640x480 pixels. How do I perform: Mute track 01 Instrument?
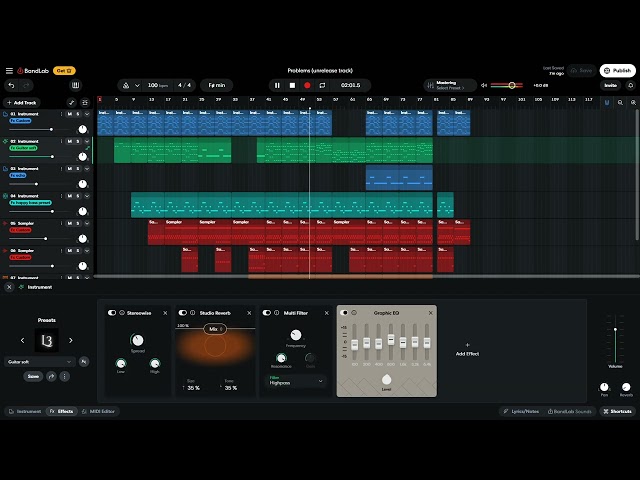point(69,114)
